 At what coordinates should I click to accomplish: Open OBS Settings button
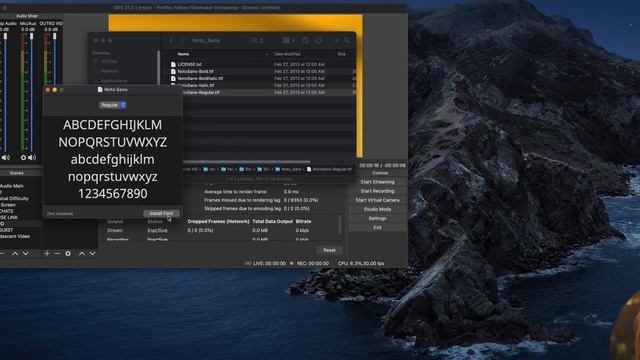point(378,218)
